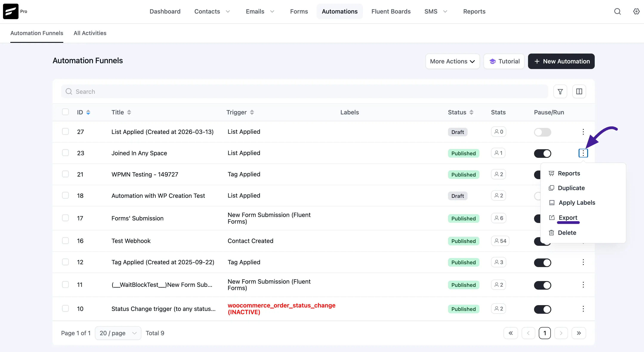Sort by the Trigger column arrows

pos(252,112)
